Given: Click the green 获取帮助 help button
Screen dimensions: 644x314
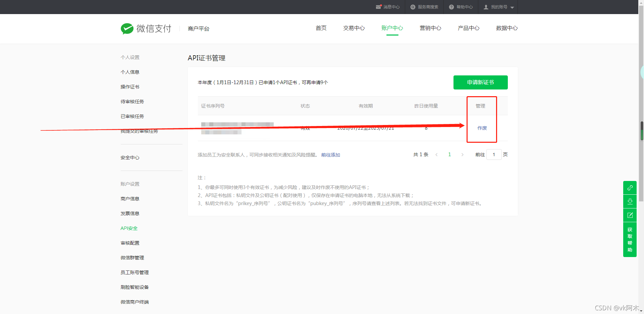Looking at the screenshot, I should click(x=630, y=240).
